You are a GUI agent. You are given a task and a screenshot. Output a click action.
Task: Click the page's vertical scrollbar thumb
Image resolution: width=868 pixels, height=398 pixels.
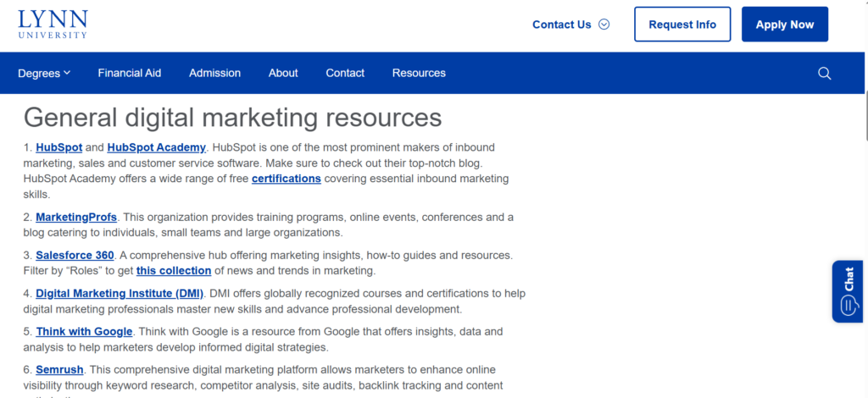pyautogui.click(x=865, y=116)
